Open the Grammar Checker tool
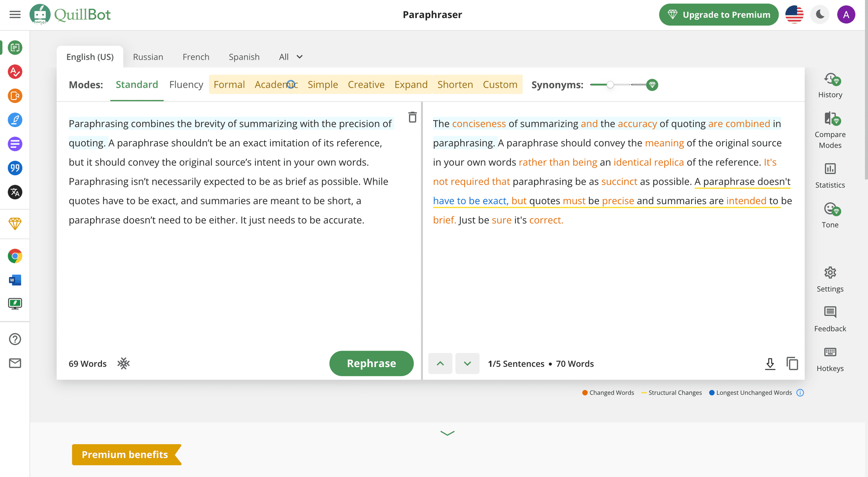868x477 pixels. [15, 72]
